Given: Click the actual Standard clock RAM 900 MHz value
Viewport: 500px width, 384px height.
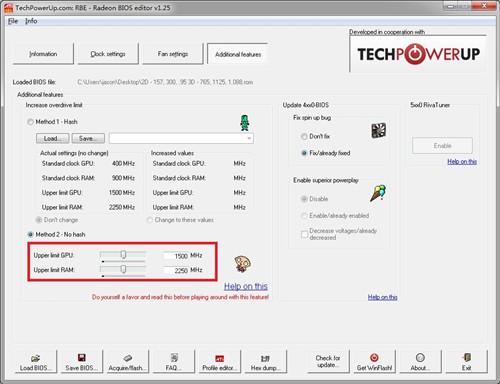Looking at the screenshot, I should tap(123, 178).
